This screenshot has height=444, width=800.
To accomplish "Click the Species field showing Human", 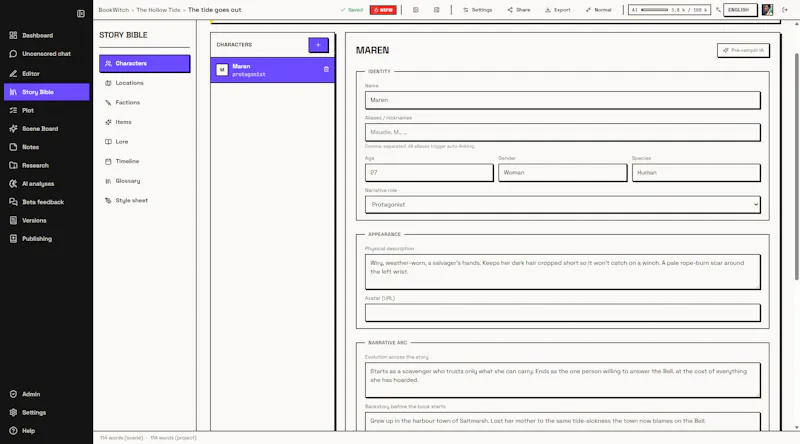I will click(696, 172).
